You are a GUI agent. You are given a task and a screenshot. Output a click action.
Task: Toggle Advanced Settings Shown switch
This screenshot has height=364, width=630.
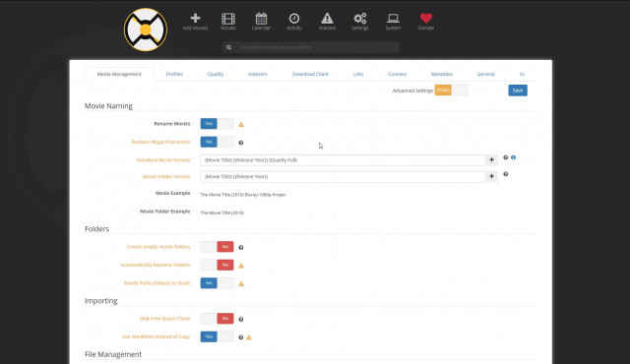click(x=451, y=90)
